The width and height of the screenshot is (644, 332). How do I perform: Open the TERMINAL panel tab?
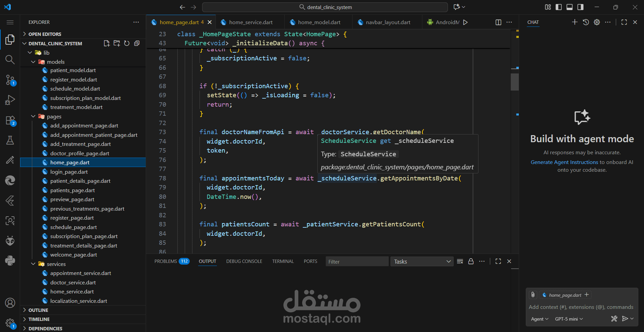coord(283,261)
